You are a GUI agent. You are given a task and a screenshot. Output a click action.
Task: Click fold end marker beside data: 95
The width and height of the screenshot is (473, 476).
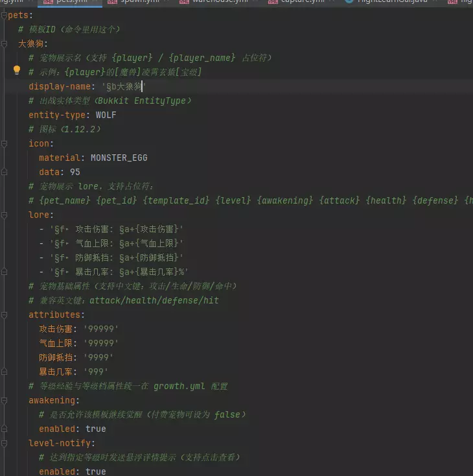point(5,172)
